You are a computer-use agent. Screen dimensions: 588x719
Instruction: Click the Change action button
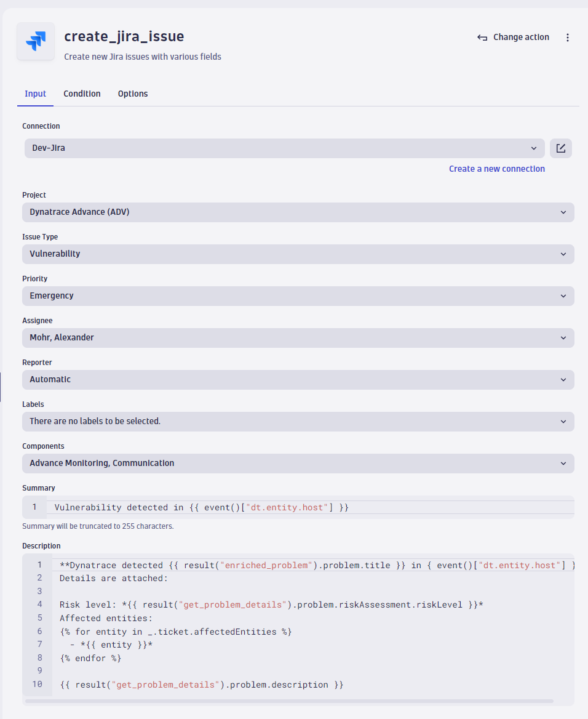point(513,38)
